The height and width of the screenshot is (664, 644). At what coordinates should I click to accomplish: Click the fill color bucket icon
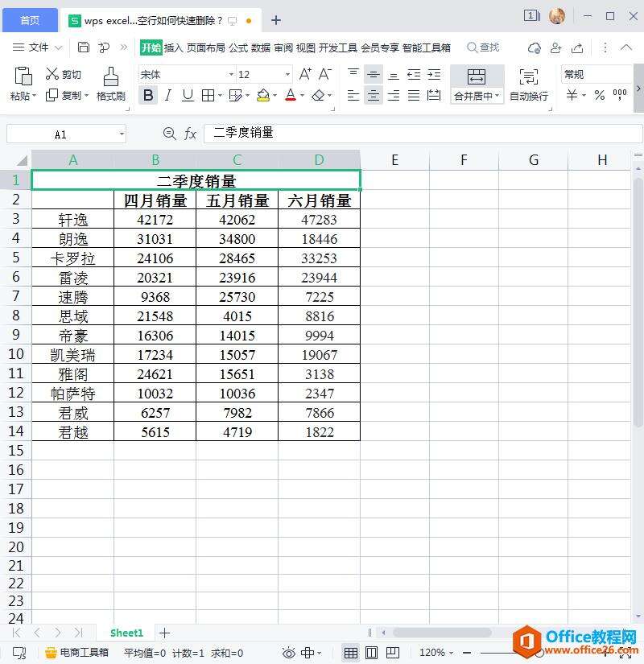click(x=263, y=95)
